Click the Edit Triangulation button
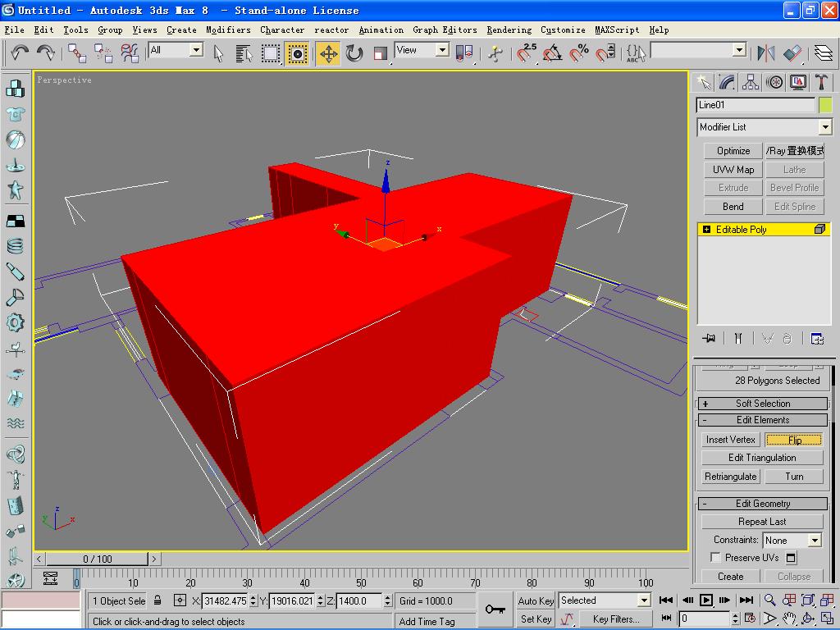The image size is (840, 630). pyautogui.click(x=762, y=458)
